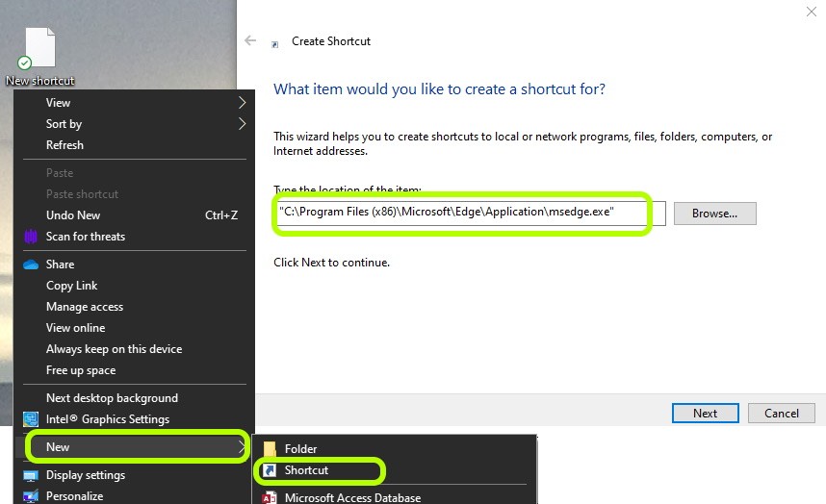The image size is (826, 504).
Task: Click the Intel Graphics Settings icon
Action: pos(30,419)
